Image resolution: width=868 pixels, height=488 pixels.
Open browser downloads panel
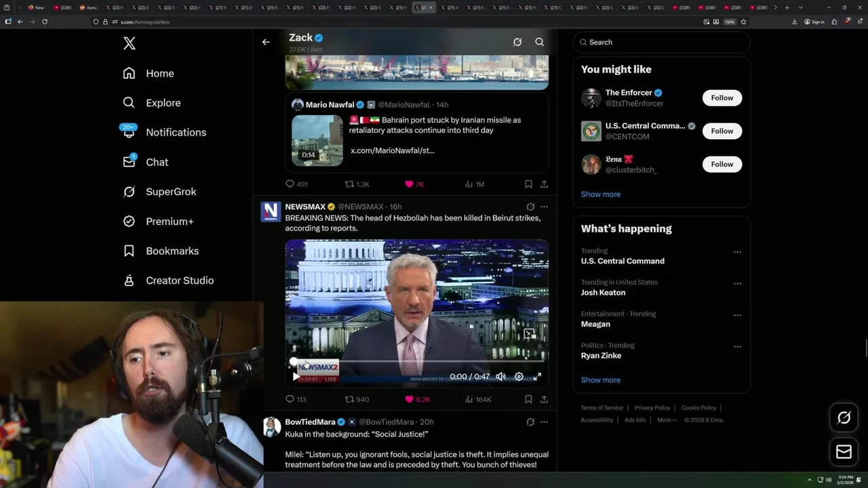[x=794, y=22]
